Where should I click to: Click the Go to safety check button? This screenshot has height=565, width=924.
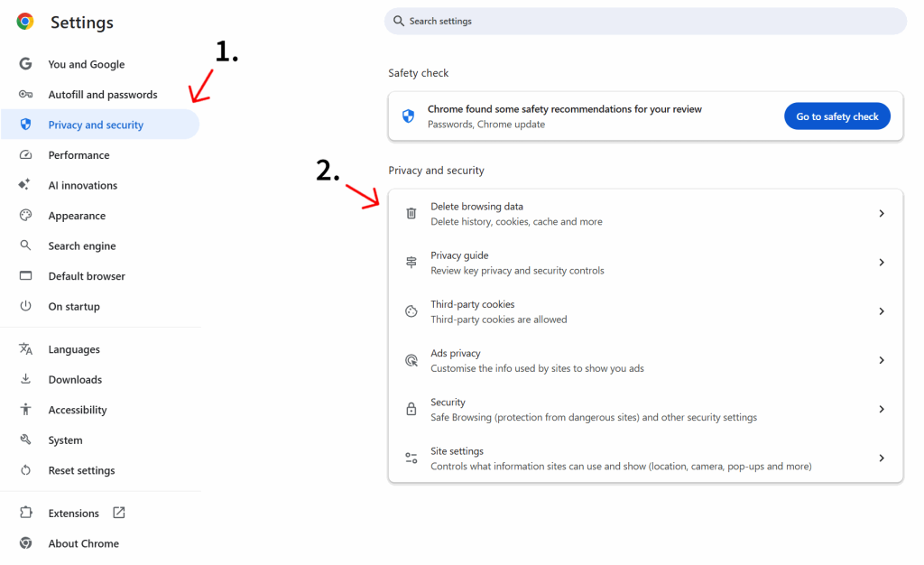point(836,116)
